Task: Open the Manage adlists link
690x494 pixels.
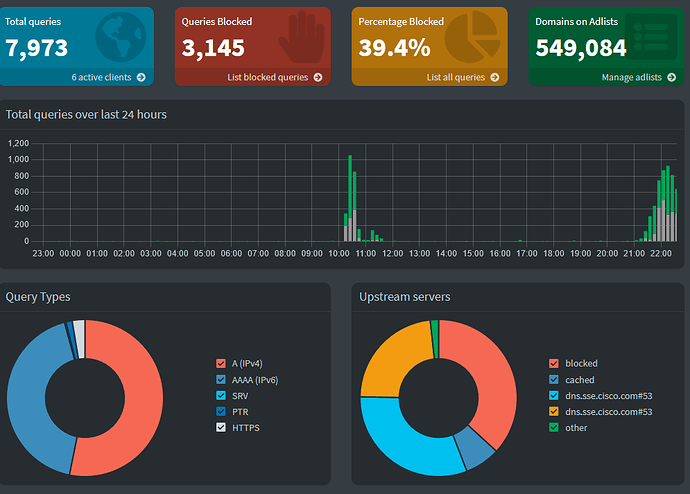Action: click(631, 77)
